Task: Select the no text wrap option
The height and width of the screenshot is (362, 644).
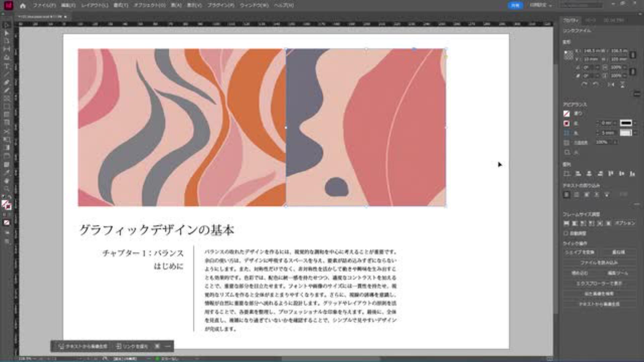Action: pyautogui.click(x=567, y=194)
